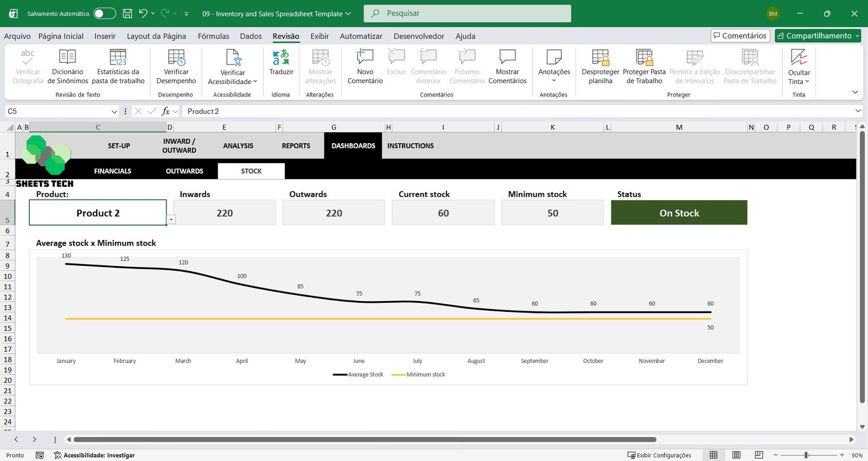Viewport: 868px width, 461px height.
Task: Click the Redo arrow icon
Action: point(165,13)
